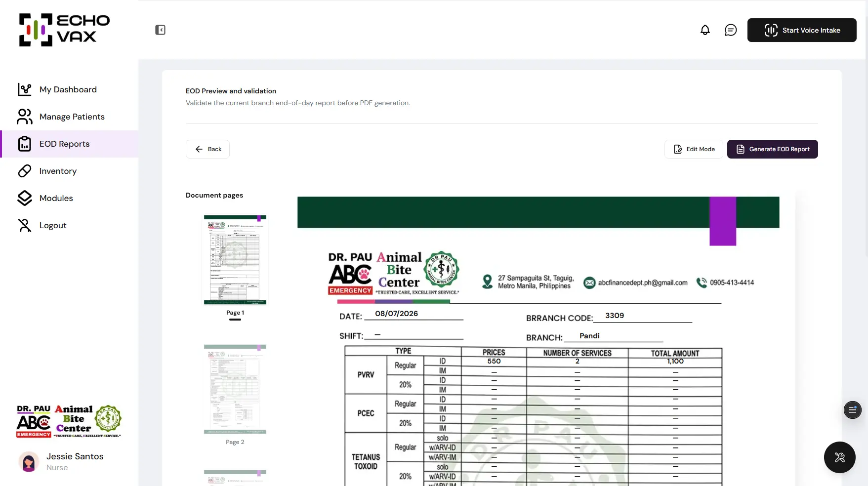
Task: Click TETANUS TOXOID row label
Action: (x=366, y=461)
